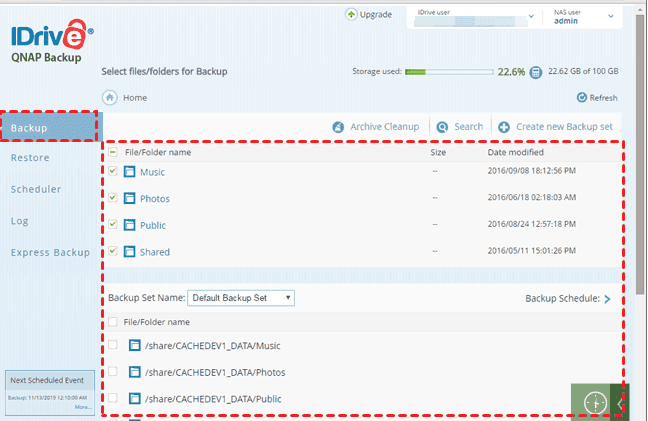Open the Shared folder link

point(155,252)
